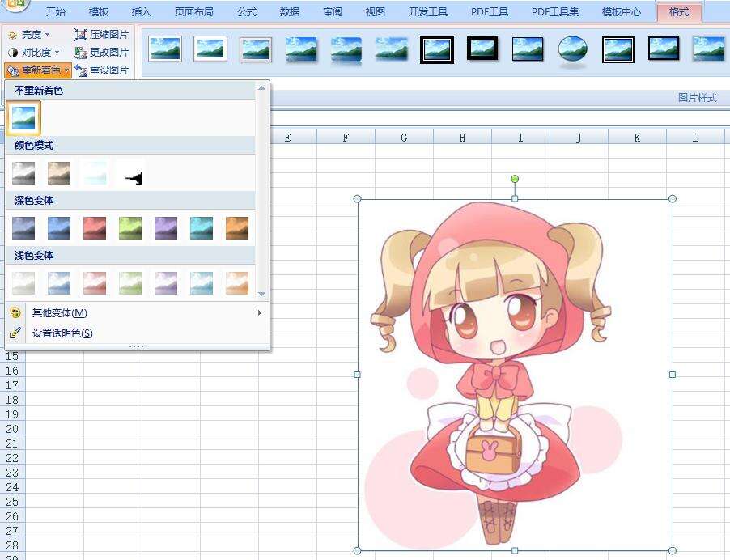The height and width of the screenshot is (560, 730).
Task: Click the picture's top-right resize handle
Action: pos(673,199)
